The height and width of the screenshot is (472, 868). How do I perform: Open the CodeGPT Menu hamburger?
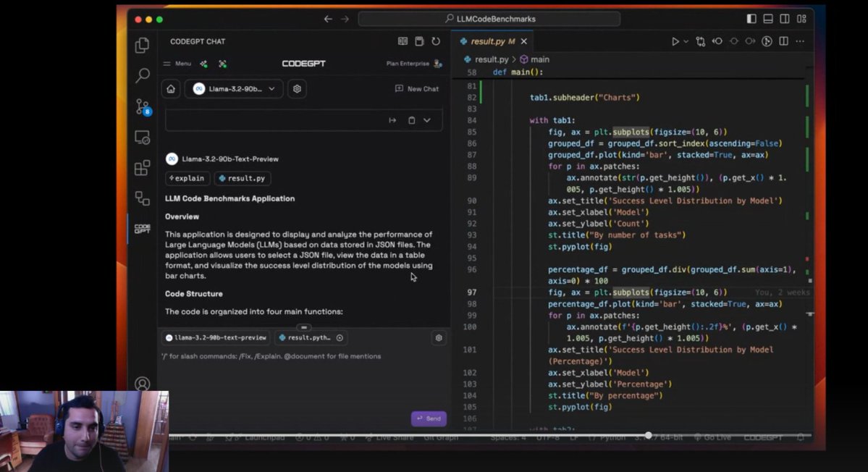point(177,64)
